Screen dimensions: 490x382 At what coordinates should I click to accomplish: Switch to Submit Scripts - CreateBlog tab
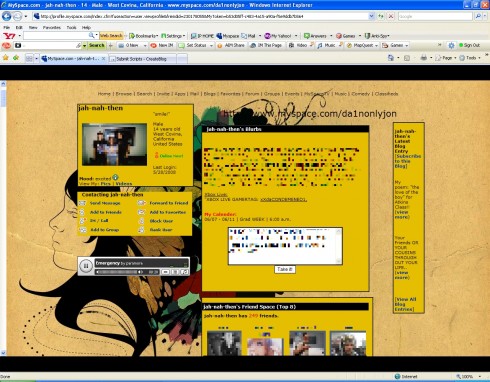pyautogui.click(x=142, y=59)
